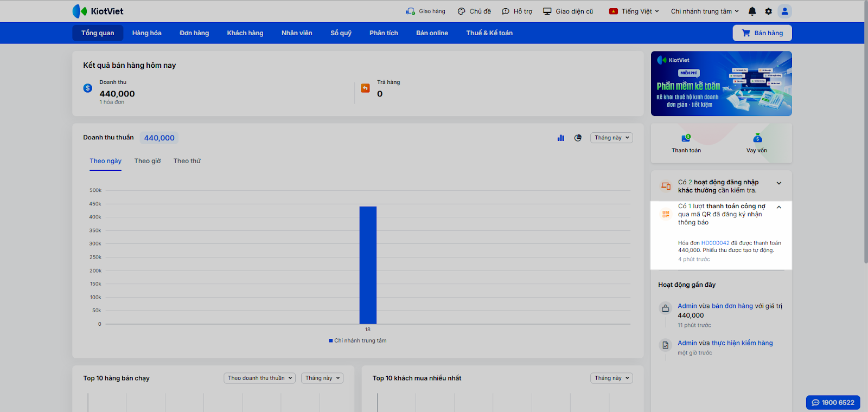Image resolution: width=868 pixels, height=412 pixels.
Task: Open Top 10 khách mua period dropdown
Action: pyautogui.click(x=611, y=378)
